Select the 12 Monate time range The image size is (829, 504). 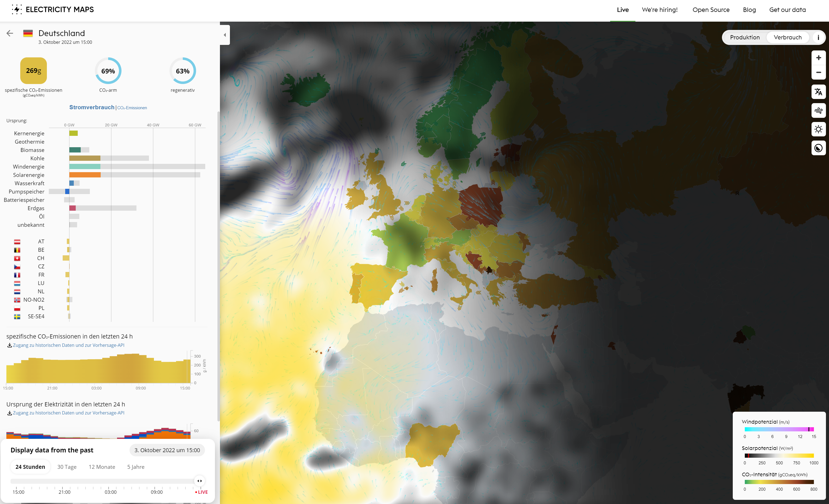[x=102, y=467]
